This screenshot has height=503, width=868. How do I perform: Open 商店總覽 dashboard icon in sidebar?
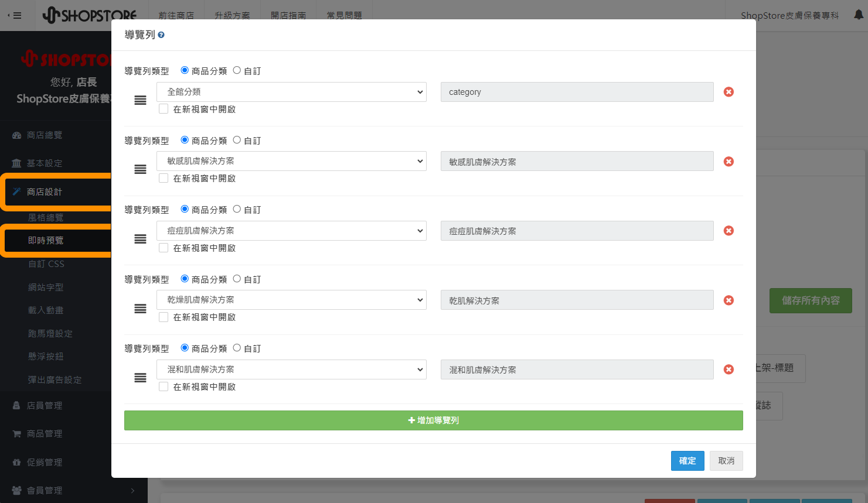[x=16, y=135]
